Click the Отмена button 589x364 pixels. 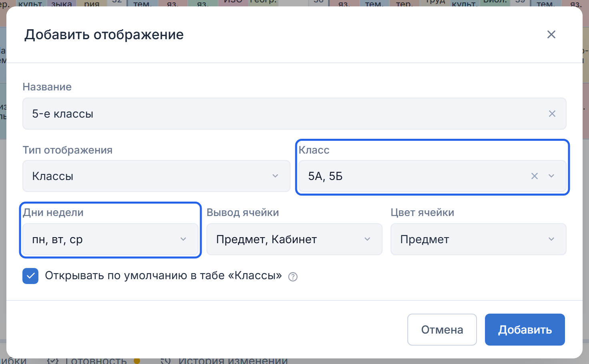pos(442,330)
